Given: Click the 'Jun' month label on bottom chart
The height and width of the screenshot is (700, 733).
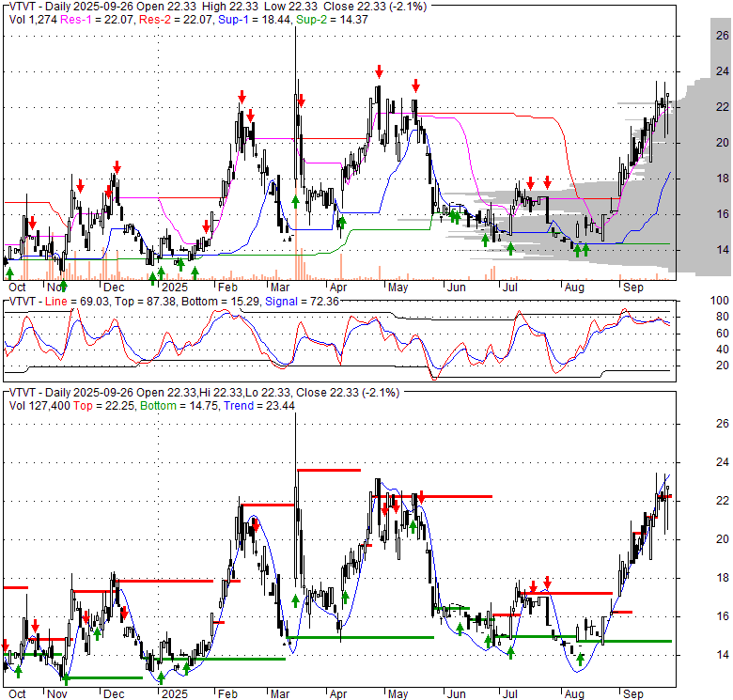Looking at the screenshot, I should 457,694.
